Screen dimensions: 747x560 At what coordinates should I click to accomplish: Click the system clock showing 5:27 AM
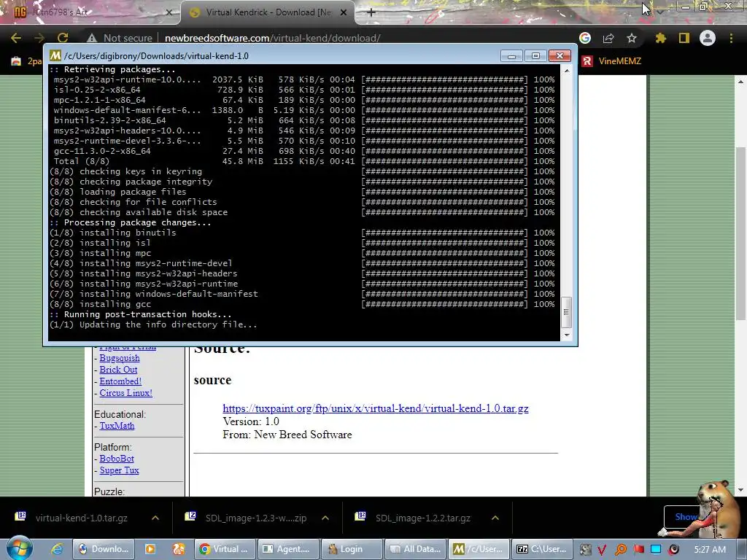(710, 549)
